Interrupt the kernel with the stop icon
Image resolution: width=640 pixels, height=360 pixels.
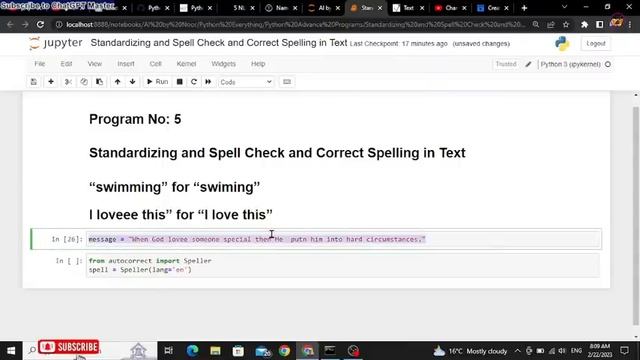180,82
